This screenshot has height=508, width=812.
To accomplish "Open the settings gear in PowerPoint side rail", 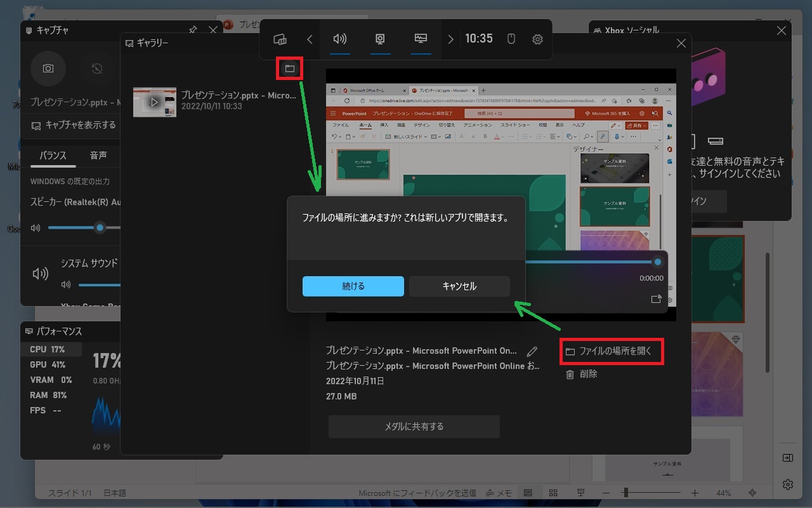I will 788,484.
